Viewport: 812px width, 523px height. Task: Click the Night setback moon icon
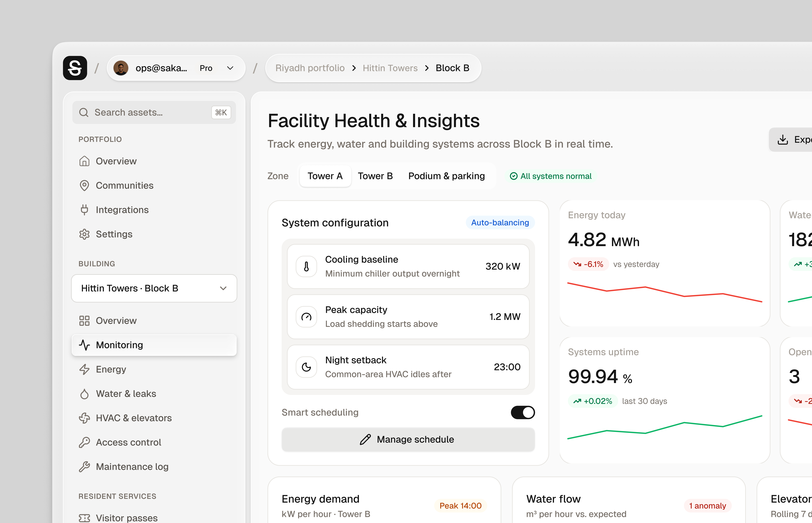pyautogui.click(x=306, y=367)
